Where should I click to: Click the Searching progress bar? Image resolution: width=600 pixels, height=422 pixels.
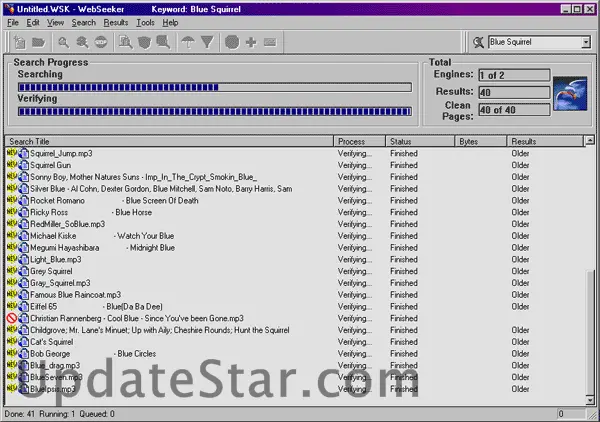215,87
